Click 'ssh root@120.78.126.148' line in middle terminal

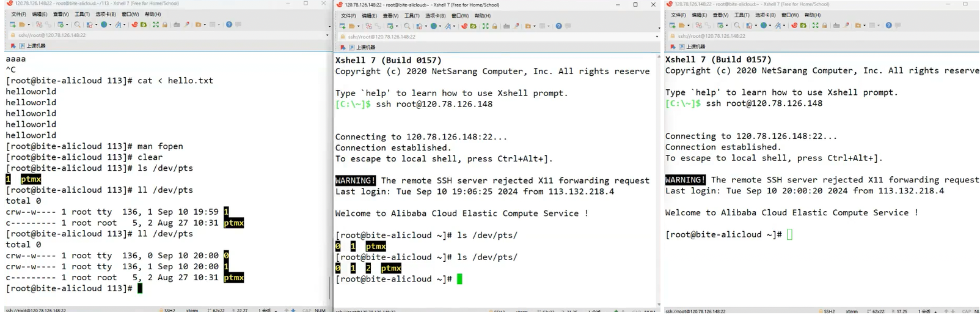(414, 104)
